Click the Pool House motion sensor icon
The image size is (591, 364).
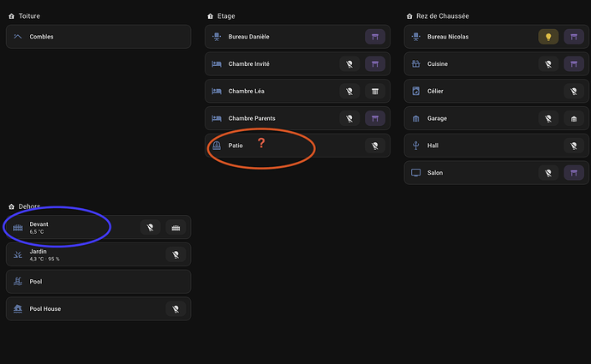click(x=176, y=309)
